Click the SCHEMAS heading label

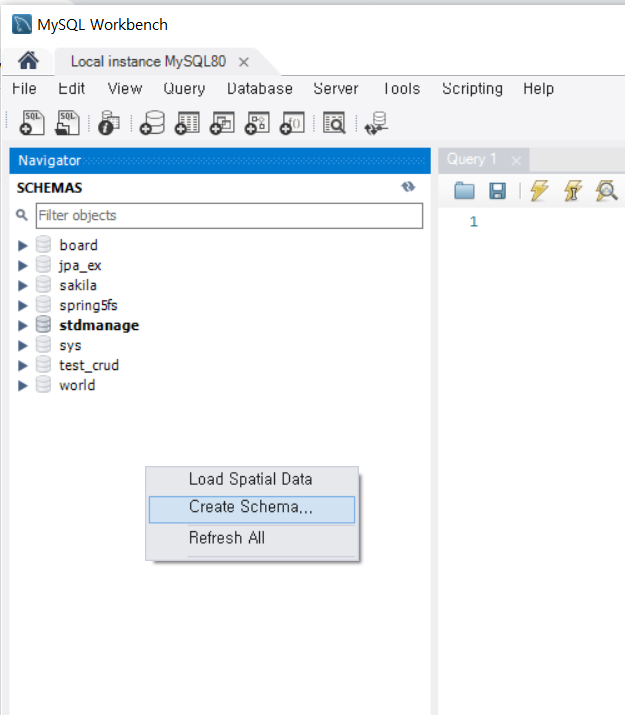[x=49, y=188]
